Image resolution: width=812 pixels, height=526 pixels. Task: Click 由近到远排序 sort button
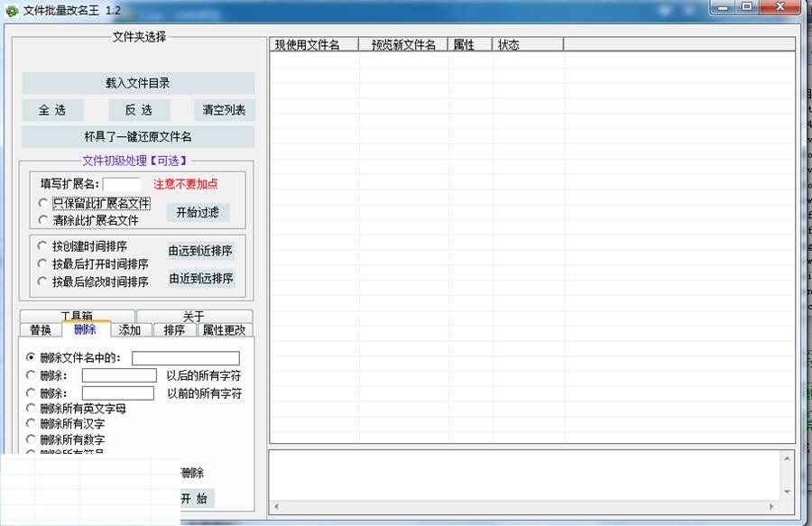tap(200, 280)
